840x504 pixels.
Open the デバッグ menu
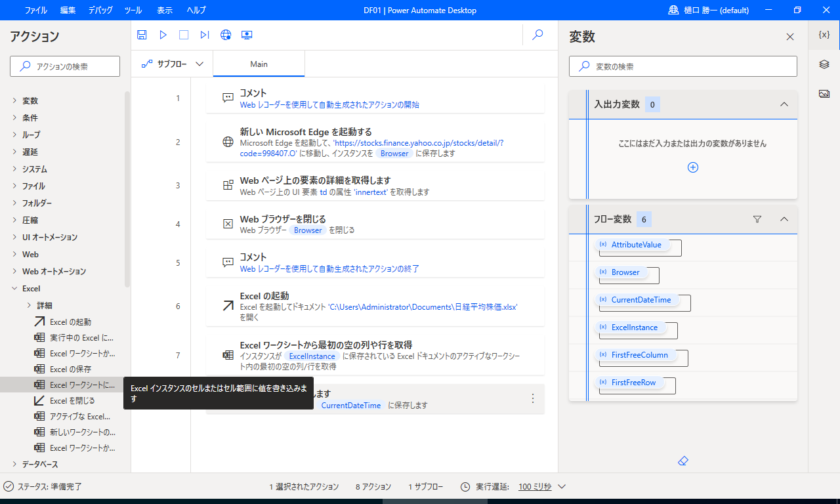pos(100,10)
